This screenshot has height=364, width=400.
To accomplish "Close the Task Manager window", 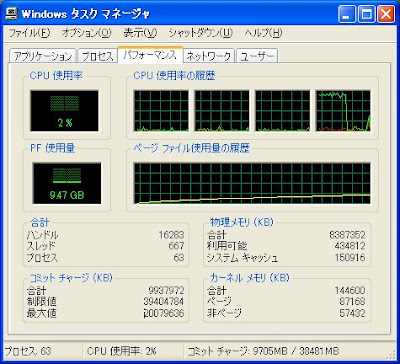I will point(386,15).
